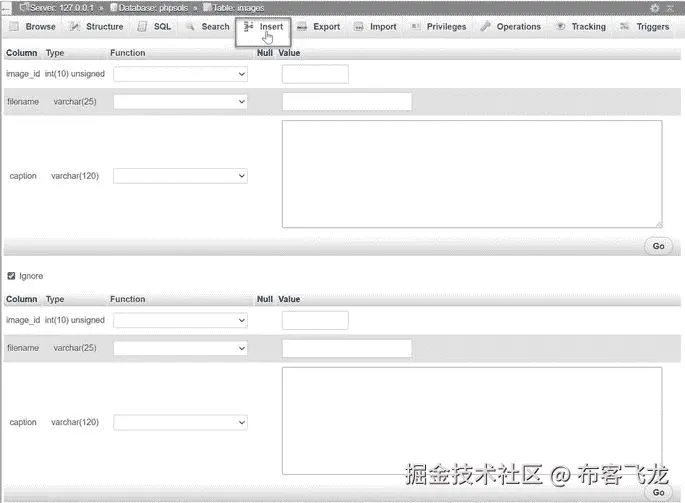The width and height of the screenshot is (685, 503).
Task: Open second form caption function dropdown
Action: (180, 423)
